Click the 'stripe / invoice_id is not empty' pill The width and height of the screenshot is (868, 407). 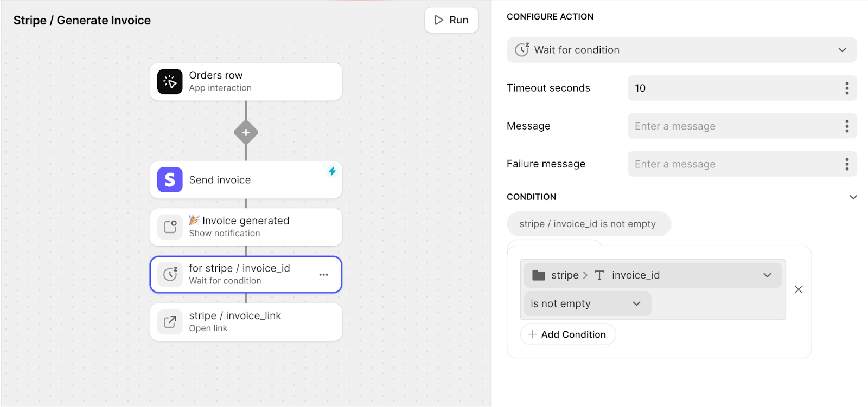point(589,224)
